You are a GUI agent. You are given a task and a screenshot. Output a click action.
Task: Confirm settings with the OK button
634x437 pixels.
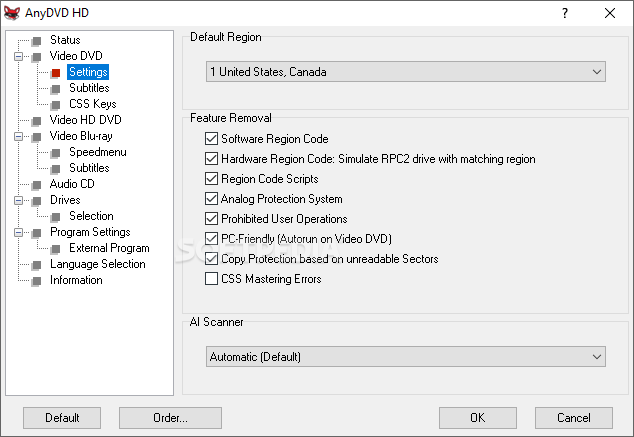click(478, 418)
